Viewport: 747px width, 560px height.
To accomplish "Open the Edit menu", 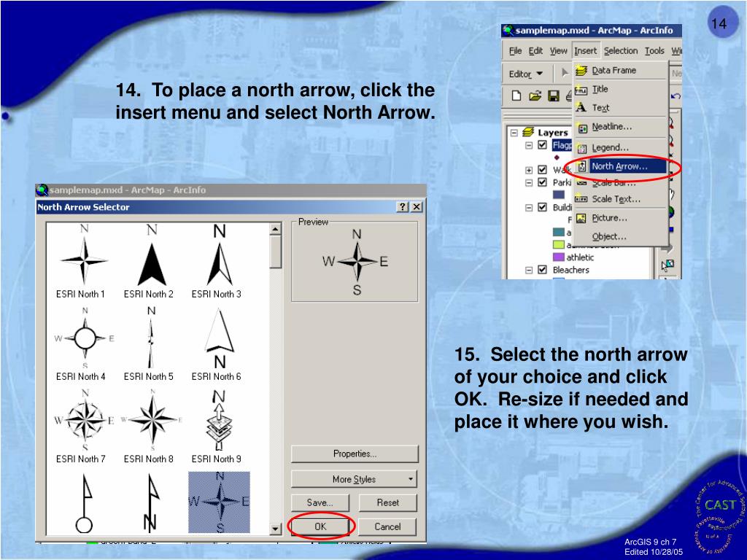I will 535,51.
